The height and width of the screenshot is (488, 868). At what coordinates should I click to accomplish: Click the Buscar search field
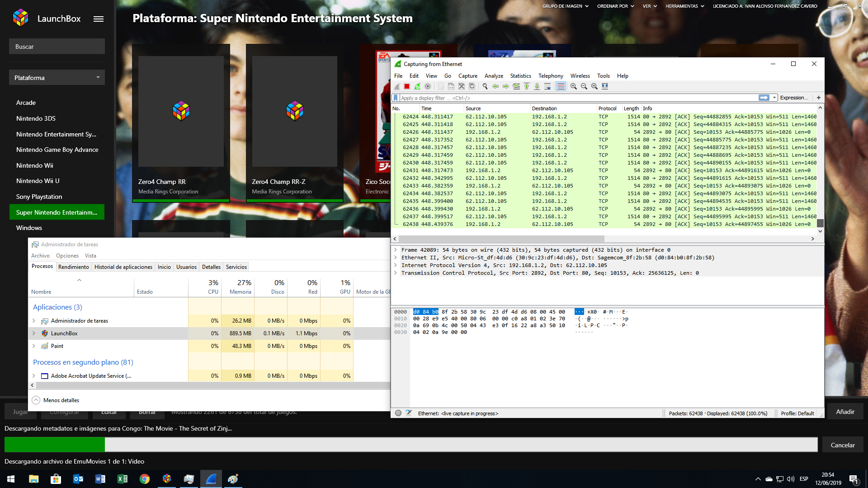tap(57, 47)
